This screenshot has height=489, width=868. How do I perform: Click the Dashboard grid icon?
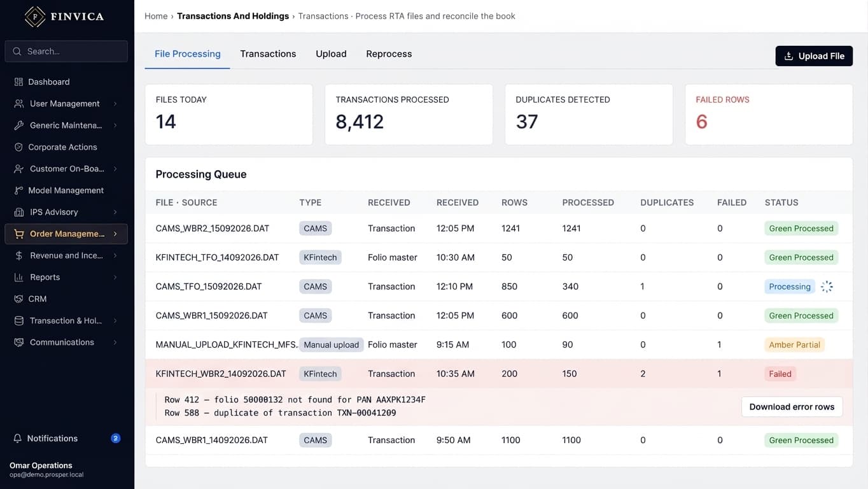18,82
